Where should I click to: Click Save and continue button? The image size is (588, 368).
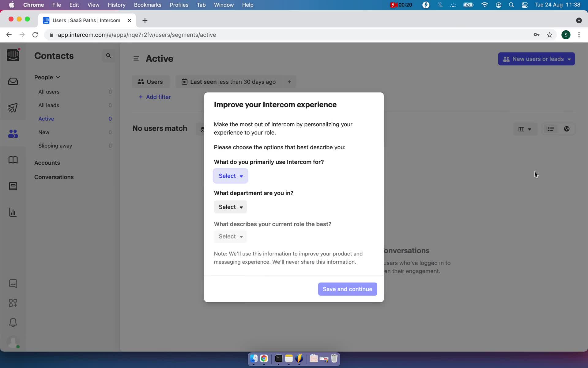point(347,289)
